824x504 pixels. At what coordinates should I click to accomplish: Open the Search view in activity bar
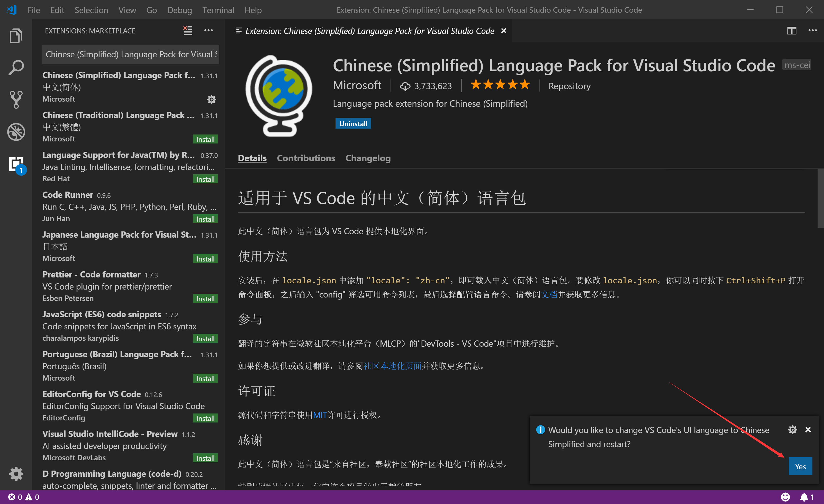tap(16, 68)
